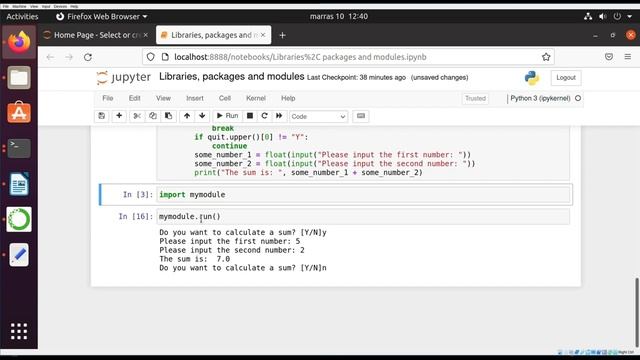Show applications grid in dock
640x360 pixels.
[x=19, y=331]
